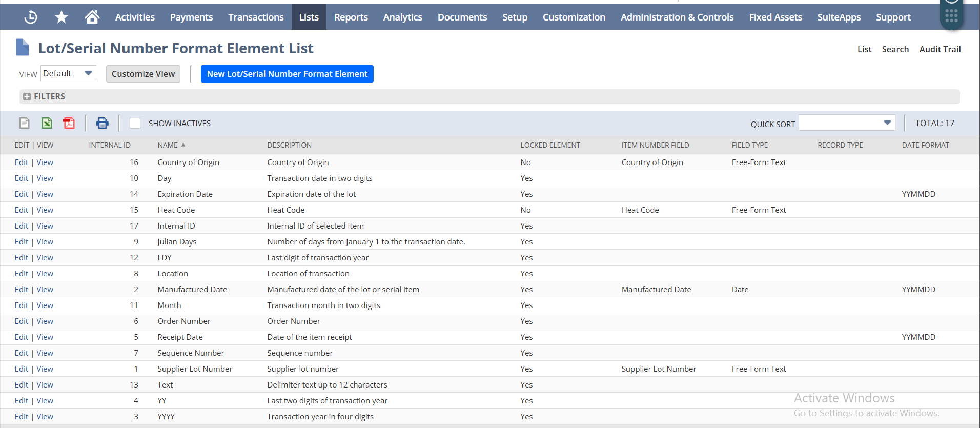Open the Recent Records history icon
The image size is (980, 428).
[x=31, y=17]
